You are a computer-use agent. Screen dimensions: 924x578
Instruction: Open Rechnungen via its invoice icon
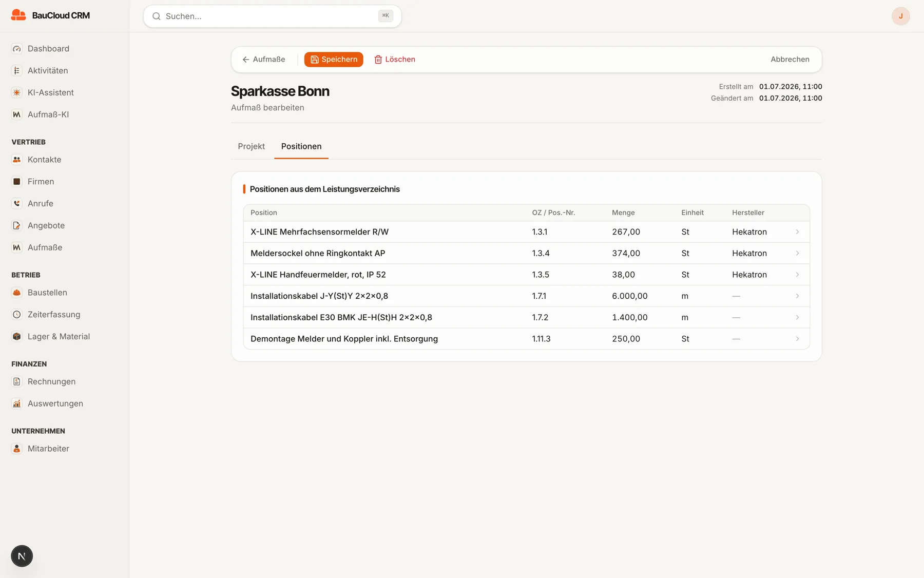[x=17, y=382]
